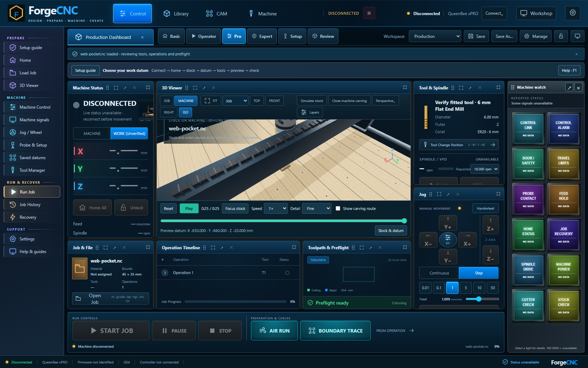This screenshot has height=368, width=588.
Task: Switch coordinates to MACHINE mode
Action: pos(92,134)
